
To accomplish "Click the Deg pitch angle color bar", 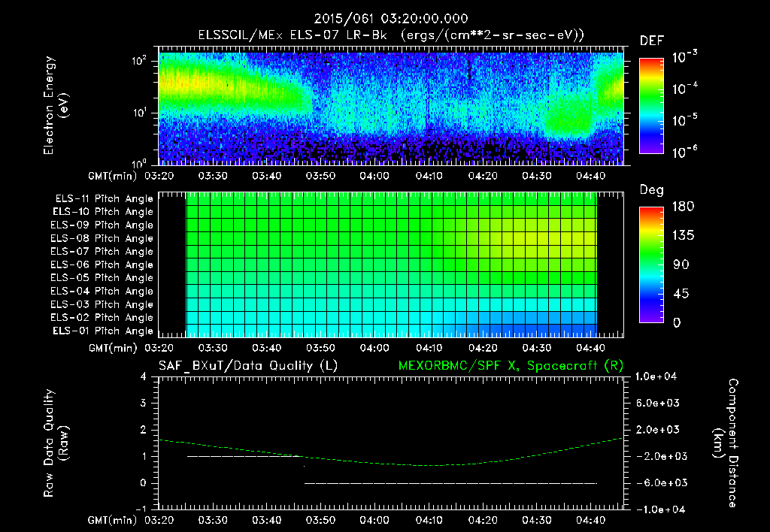I will click(x=651, y=264).
